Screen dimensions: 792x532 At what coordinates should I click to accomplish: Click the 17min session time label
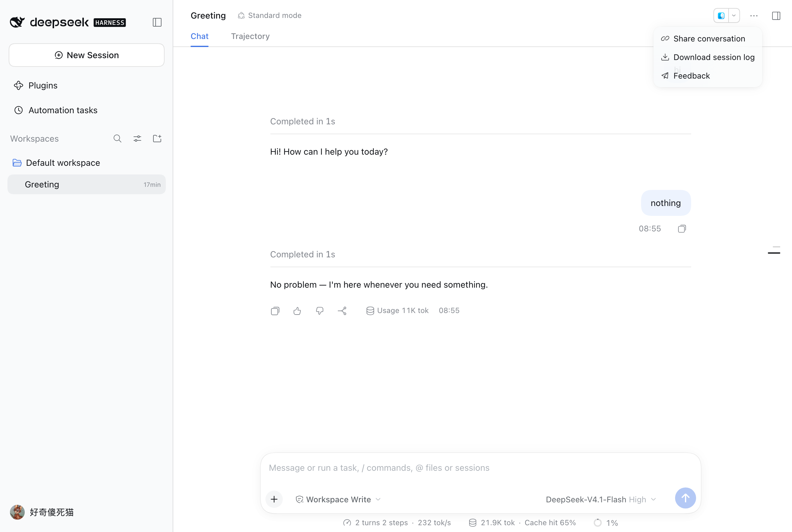[152, 185]
